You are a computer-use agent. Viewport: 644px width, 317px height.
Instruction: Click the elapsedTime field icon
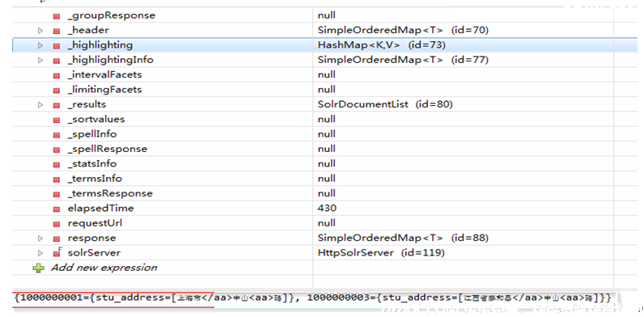click(57, 209)
